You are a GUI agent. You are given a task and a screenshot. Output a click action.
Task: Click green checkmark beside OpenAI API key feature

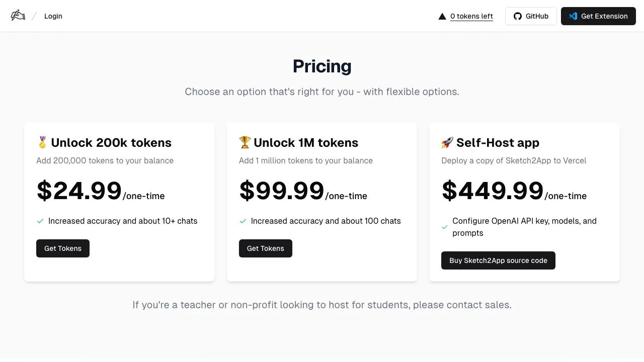tap(445, 227)
